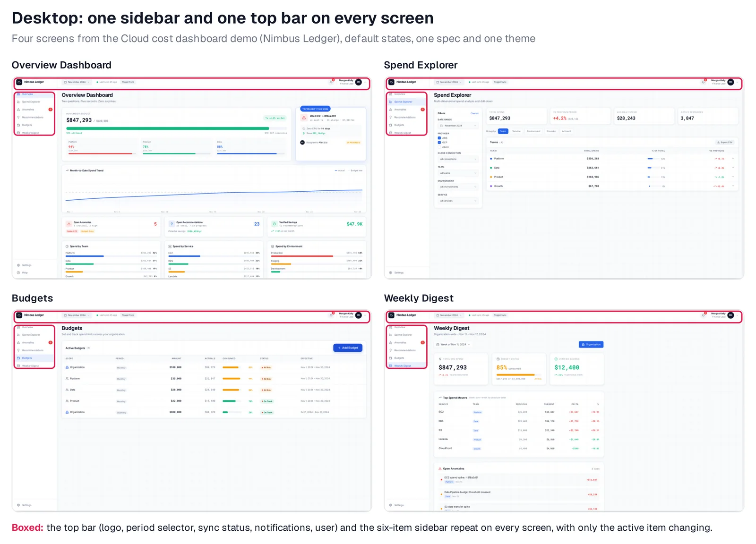The image size is (756, 544).
Task: Click the Add Budget button on the Budgets screen
Action: [348, 348]
